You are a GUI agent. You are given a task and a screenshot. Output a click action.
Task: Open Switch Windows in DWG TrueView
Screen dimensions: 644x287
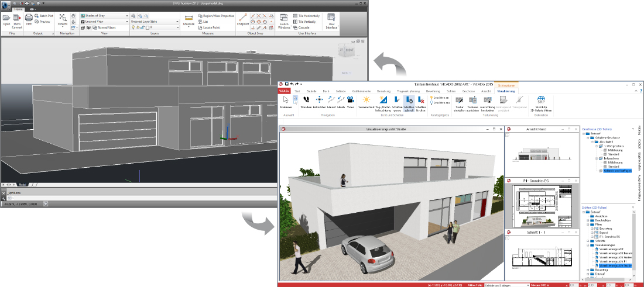click(x=284, y=21)
